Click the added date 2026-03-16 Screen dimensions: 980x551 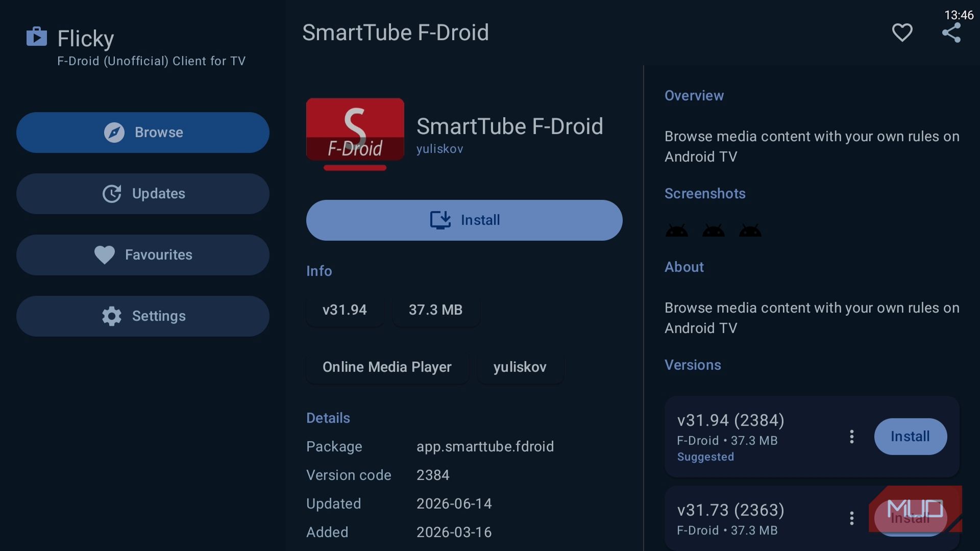pyautogui.click(x=454, y=533)
